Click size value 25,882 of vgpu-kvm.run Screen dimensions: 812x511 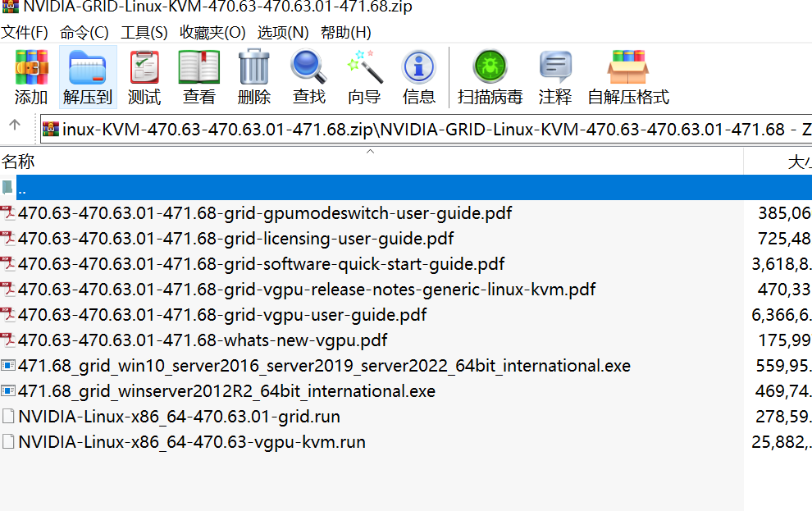(x=782, y=441)
